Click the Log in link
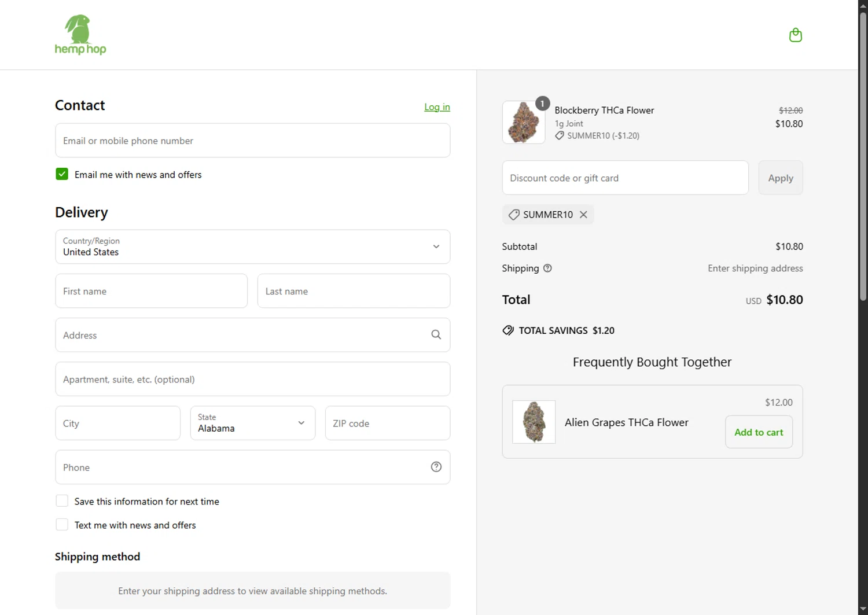The image size is (868, 615). point(437,107)
